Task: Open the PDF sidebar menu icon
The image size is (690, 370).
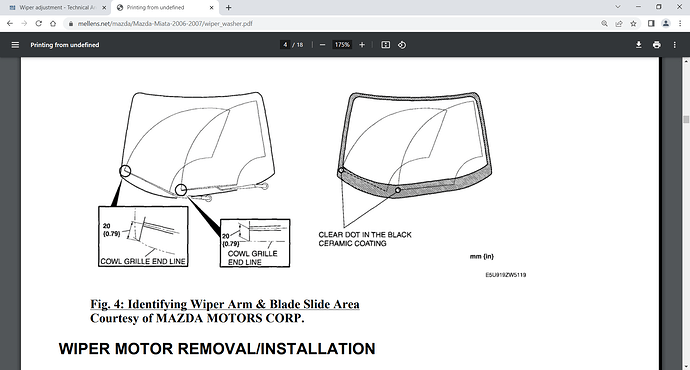Action: pos(15,45)
